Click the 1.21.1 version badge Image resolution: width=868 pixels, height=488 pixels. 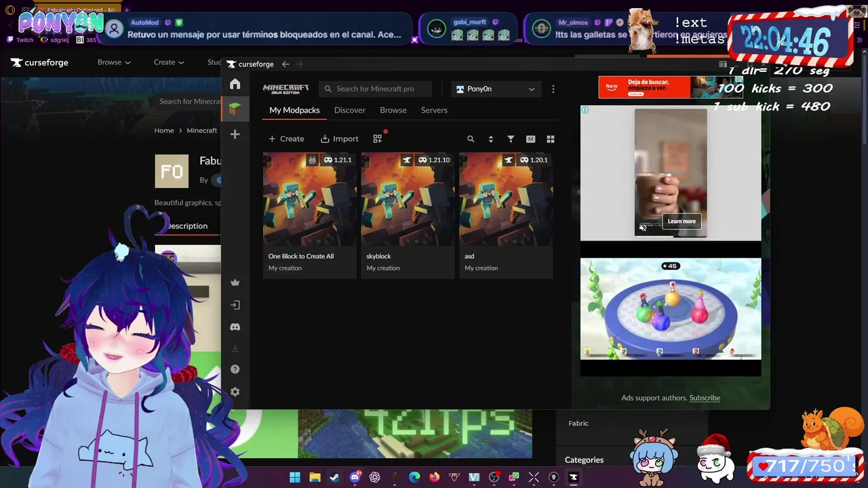[338, 160]
